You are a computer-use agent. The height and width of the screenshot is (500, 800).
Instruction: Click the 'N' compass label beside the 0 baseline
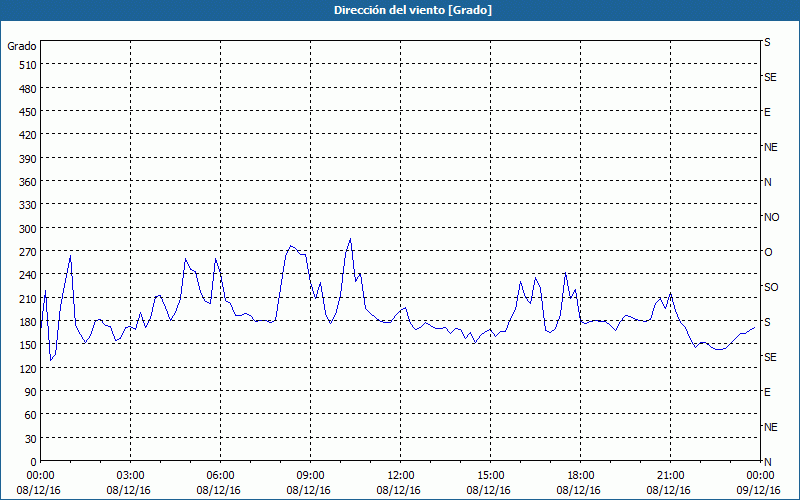pos(767,462)
